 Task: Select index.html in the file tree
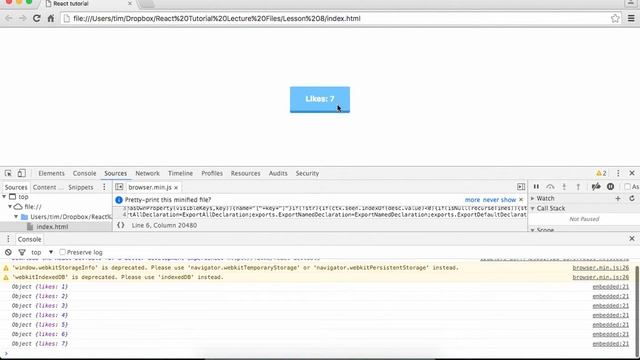point(52,227)
